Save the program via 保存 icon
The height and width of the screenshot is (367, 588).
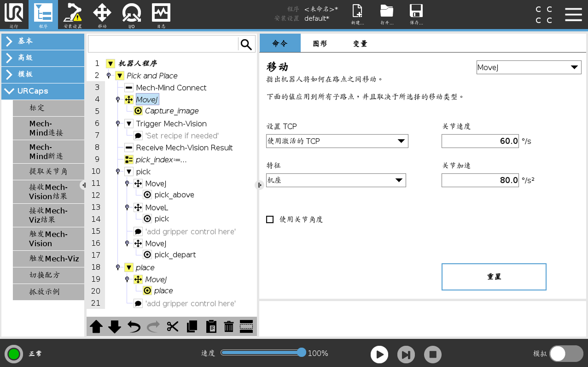click(415, 14)
